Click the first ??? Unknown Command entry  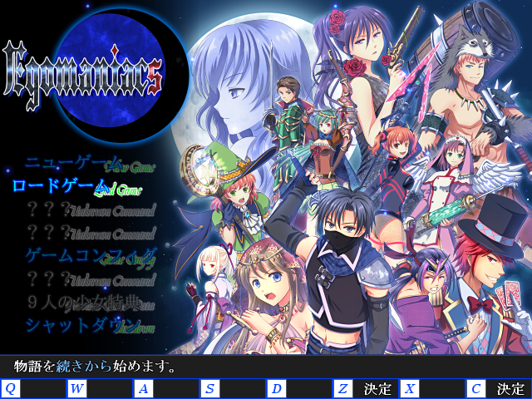coord(91,210)
